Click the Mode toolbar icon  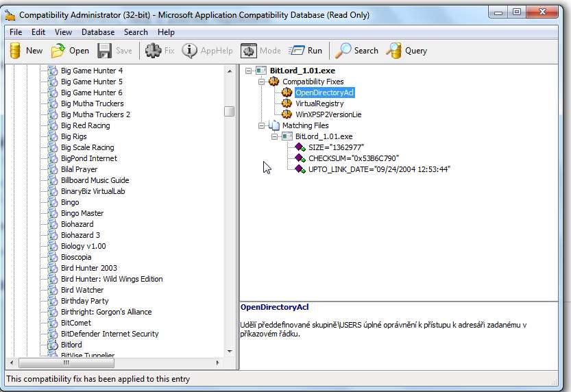pos(248,51)
